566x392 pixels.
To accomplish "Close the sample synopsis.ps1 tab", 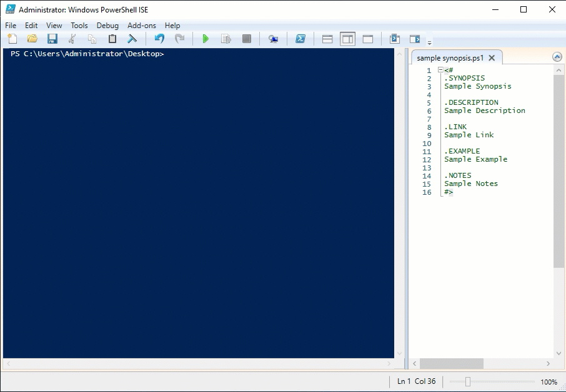I will (x=492, y=57).
